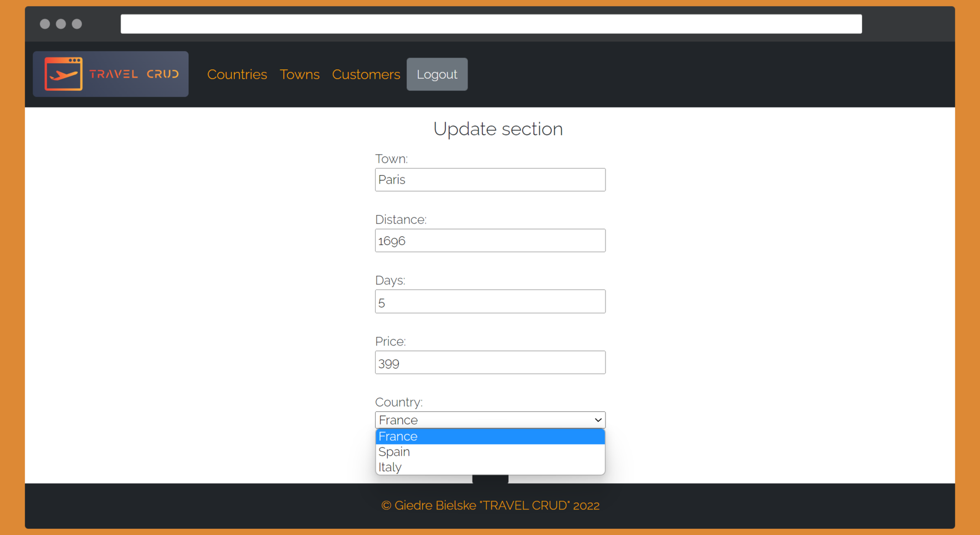980x535 pixels.
Task: Open the Countries page
Action: (237, 74)
